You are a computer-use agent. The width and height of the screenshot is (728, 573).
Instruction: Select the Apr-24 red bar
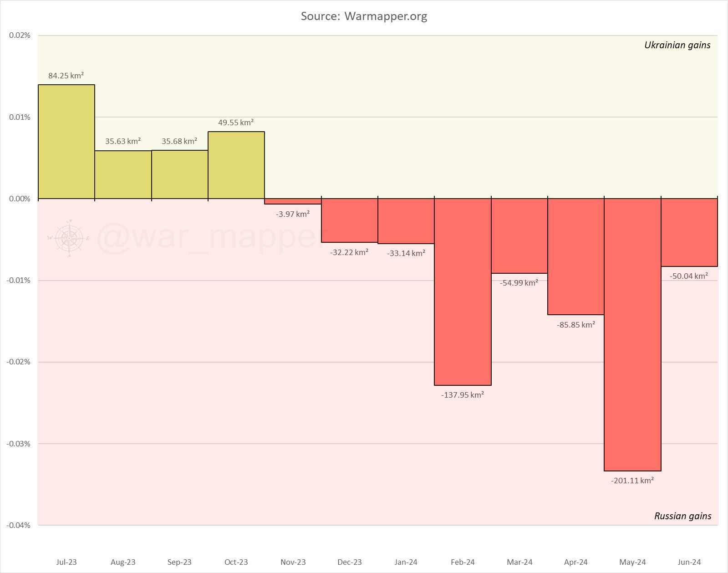576,256
